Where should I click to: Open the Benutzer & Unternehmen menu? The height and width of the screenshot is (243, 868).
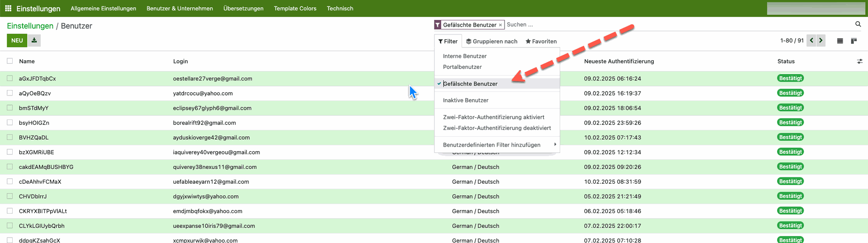pyautogui.click(x=179, y=8)
